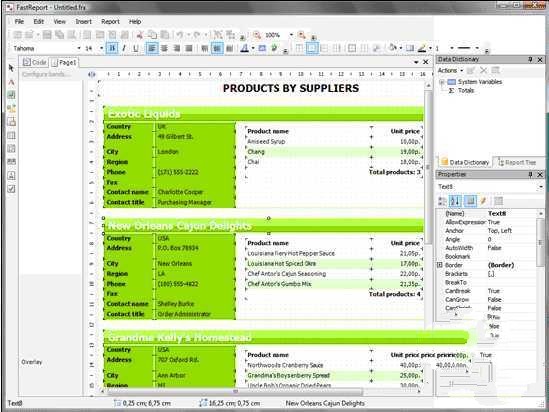The height and width of the screenshot is (412, 549).
Task: Switch to the Data Dictionary bottom tab
Action: coord(465,162)
